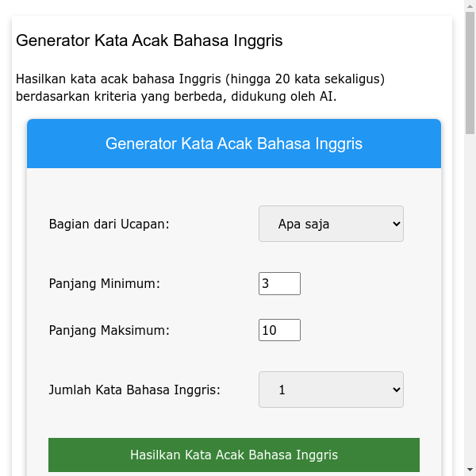This screenshot has width=476, height=476.
Task: Click the word 'AI.' in the description
Action: pyautogui.click(x=327, y=97)
